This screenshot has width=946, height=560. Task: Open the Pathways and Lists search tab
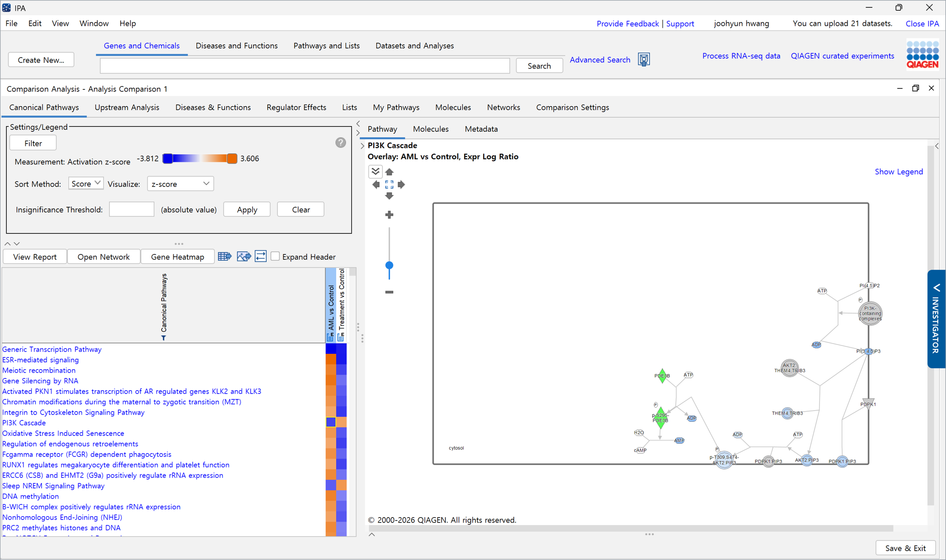click(x=327, y=46)
